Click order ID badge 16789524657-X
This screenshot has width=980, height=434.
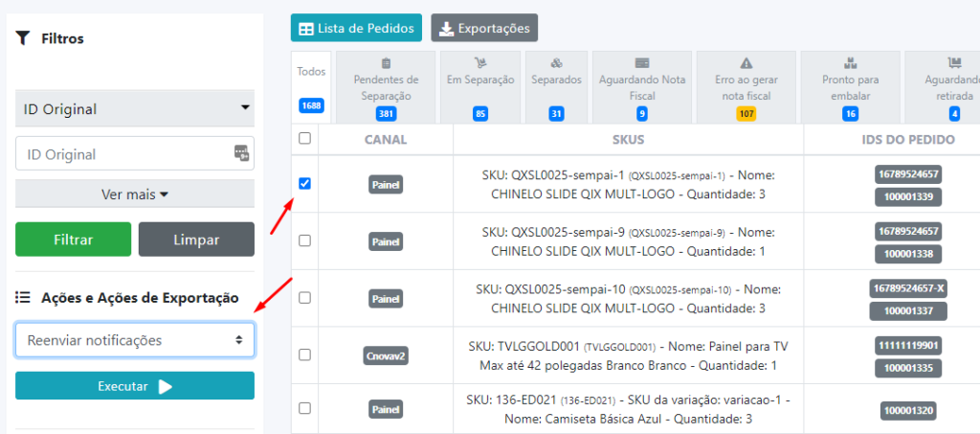pos(908,288)
